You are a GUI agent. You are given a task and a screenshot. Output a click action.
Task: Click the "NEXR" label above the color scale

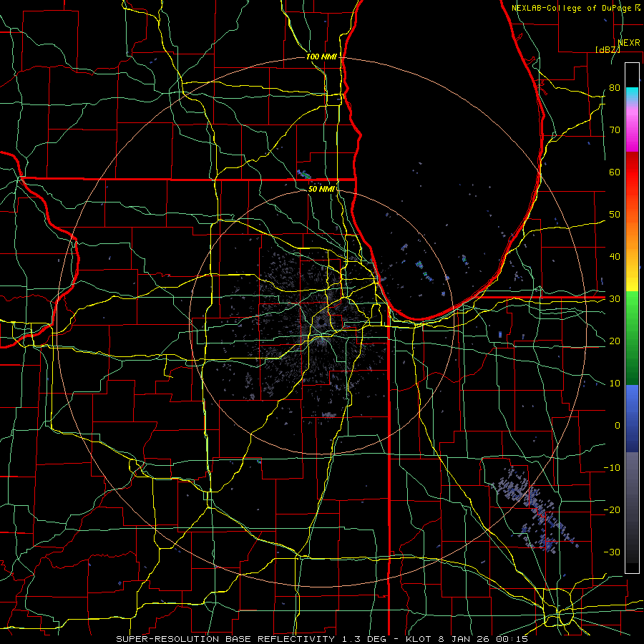pos(628,43)
